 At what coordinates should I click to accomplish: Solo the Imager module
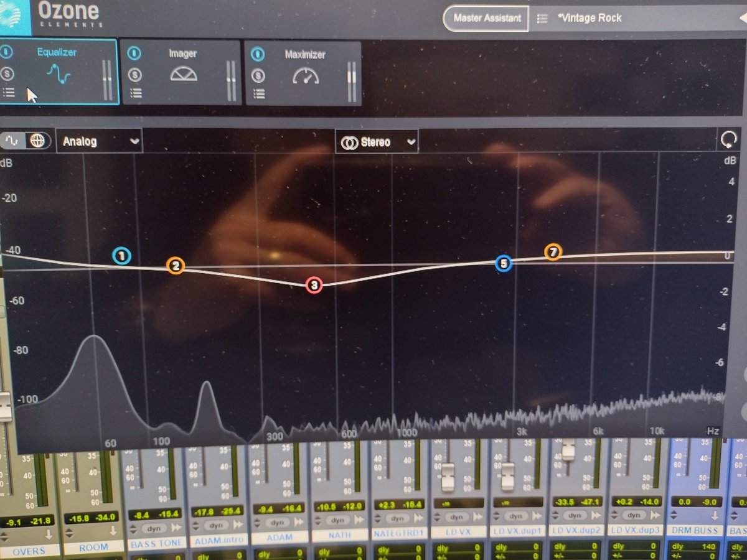click(134, 75)
